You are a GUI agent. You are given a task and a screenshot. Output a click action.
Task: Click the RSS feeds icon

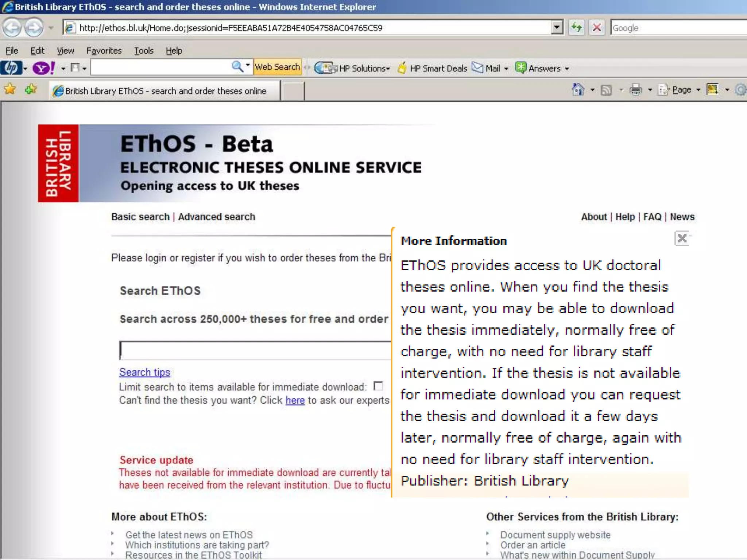tap(606, 90)
